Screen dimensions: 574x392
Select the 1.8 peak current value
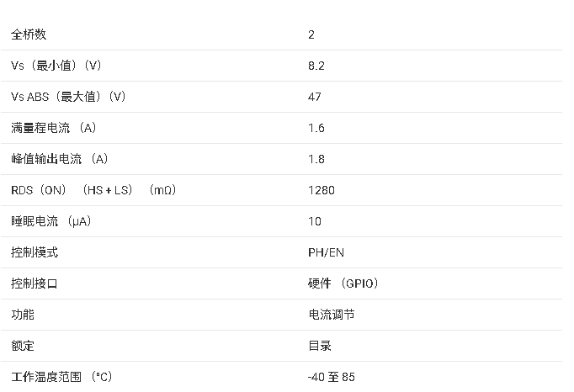click(316, 159)
